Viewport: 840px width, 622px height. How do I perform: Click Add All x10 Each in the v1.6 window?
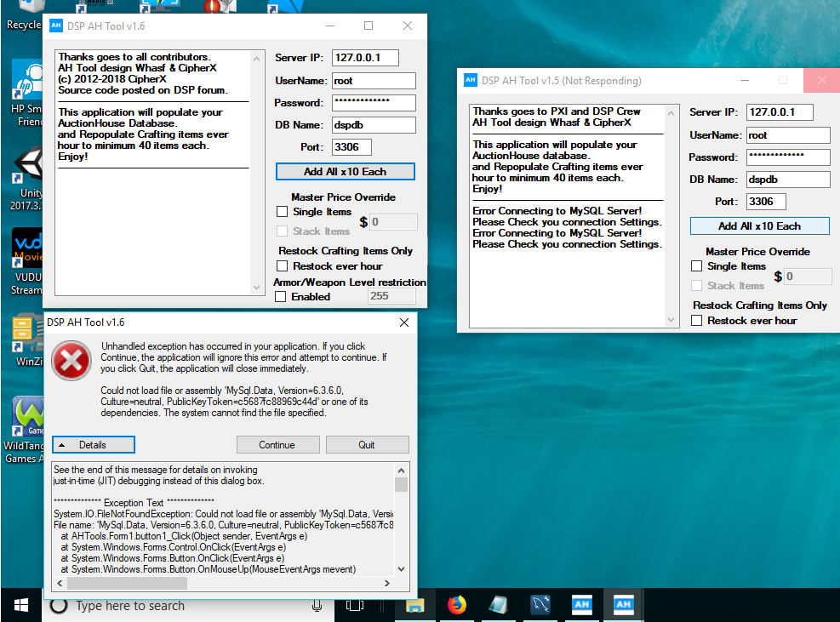point(345,172)
